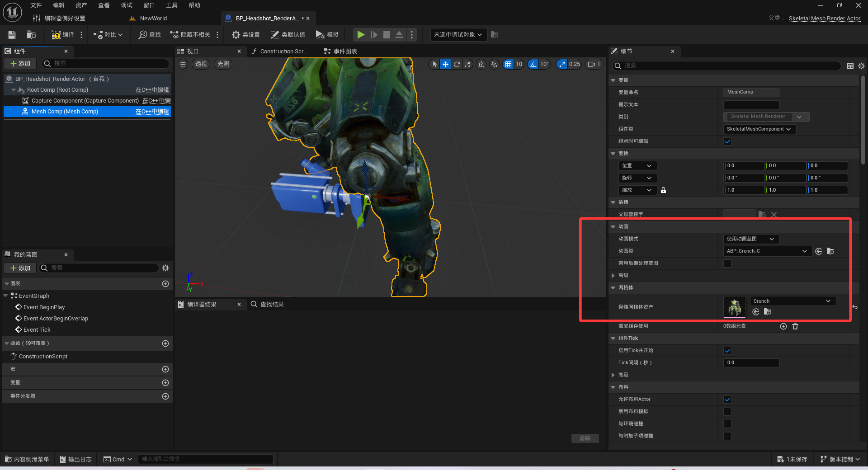The width and height of the screenshot is (868, 470).
Task: Open Class Defaults (类默认值)
Action: click(x=288, y=35)
